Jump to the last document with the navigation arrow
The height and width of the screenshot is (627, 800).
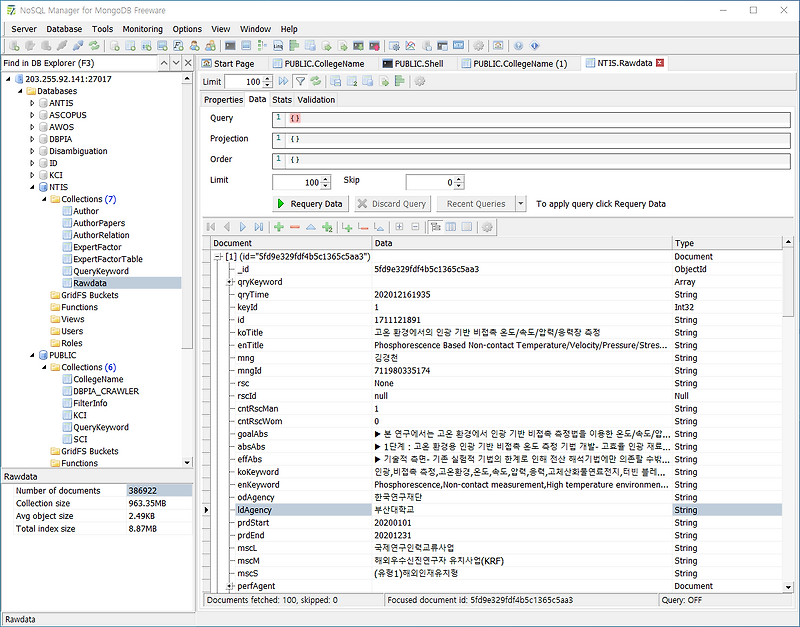(x=257, y=227)
